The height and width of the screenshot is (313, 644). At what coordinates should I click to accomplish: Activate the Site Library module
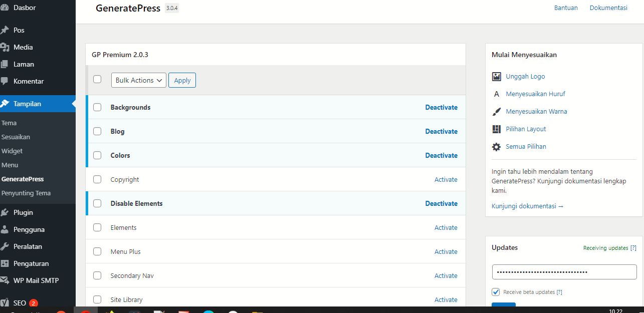click(446, 299)
